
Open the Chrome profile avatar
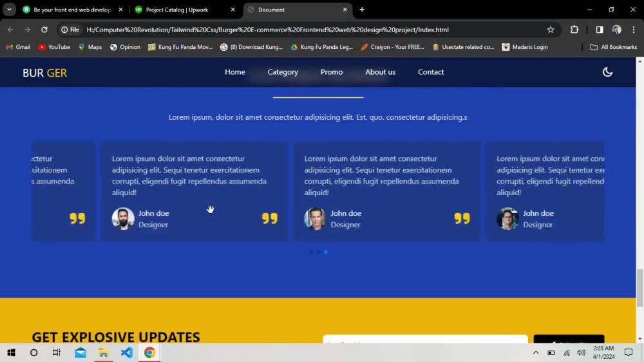pyautogui.click(x=616, y=30)
